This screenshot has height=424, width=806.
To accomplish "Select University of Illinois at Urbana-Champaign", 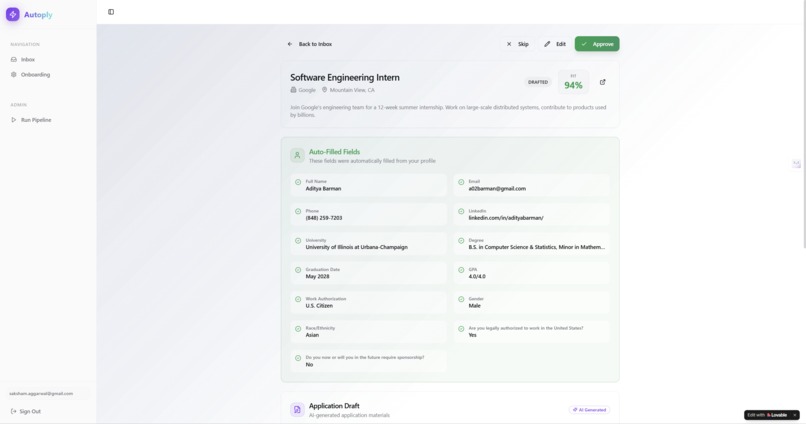I will coord(357,247).
